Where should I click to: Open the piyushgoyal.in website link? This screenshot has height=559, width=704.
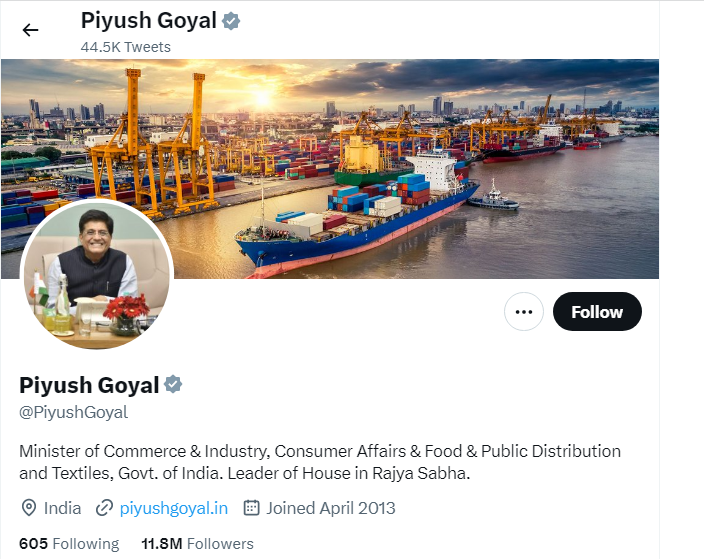click(x=174, y=508)
